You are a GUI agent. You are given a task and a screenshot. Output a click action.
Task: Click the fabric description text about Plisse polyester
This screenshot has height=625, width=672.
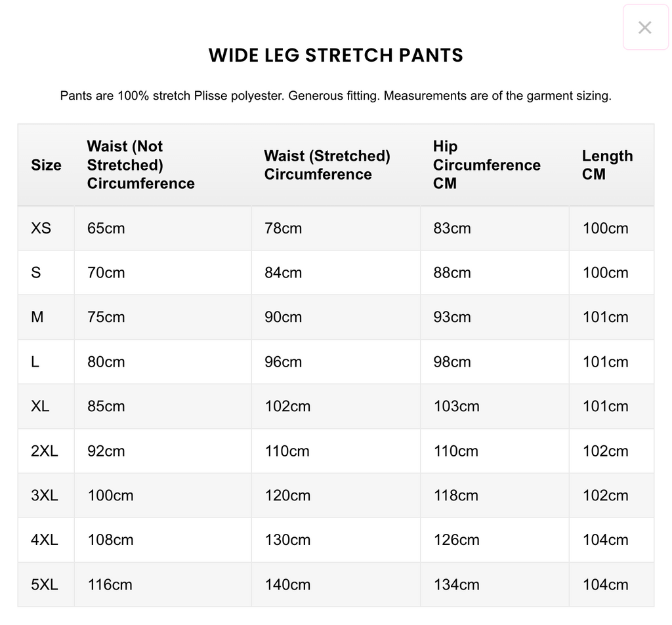point(335,96)
